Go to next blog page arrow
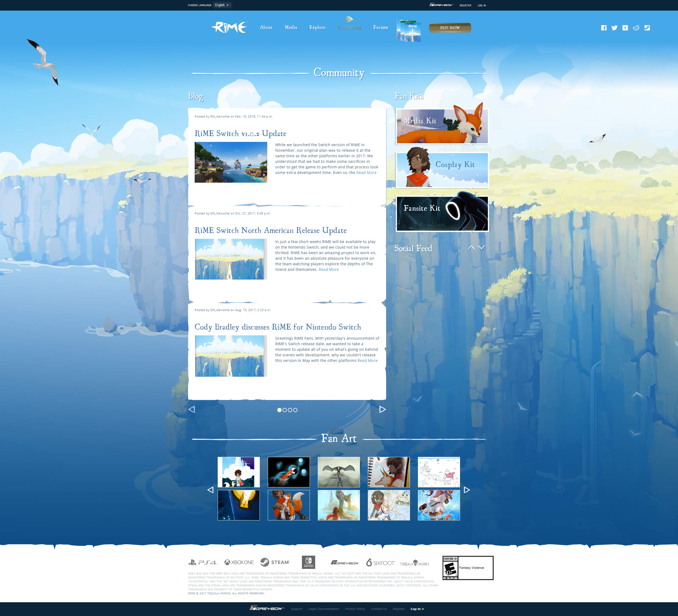This screenshot has height=616, width=678. 382,409
